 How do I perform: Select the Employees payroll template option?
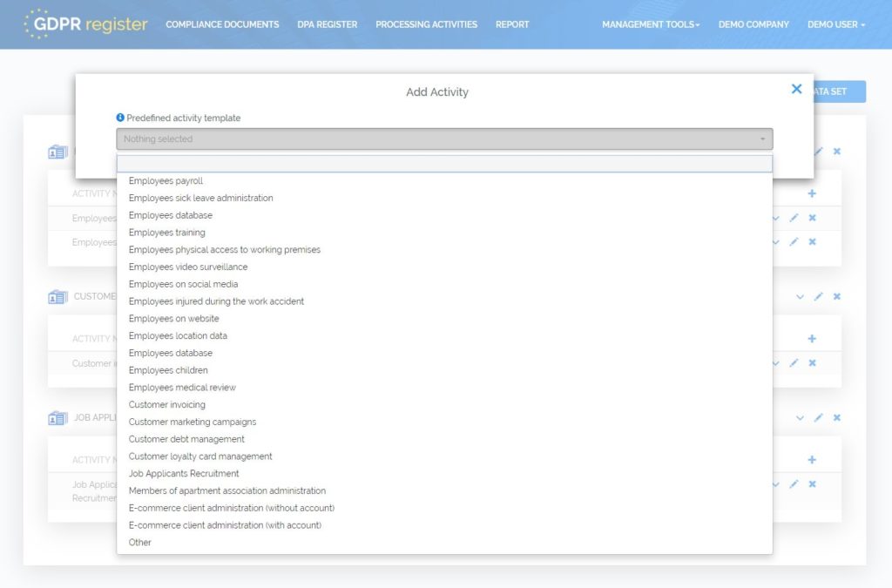point(166,181)
